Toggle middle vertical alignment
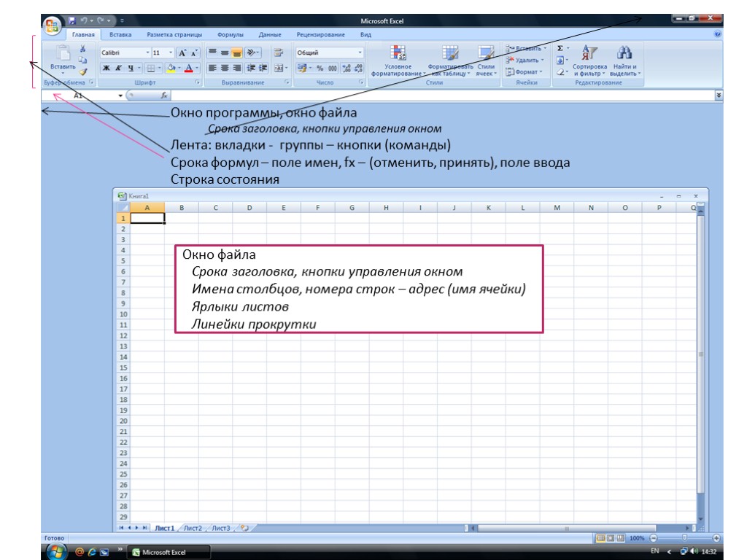The width and height of the screenshot is (747, 560). 225,52
